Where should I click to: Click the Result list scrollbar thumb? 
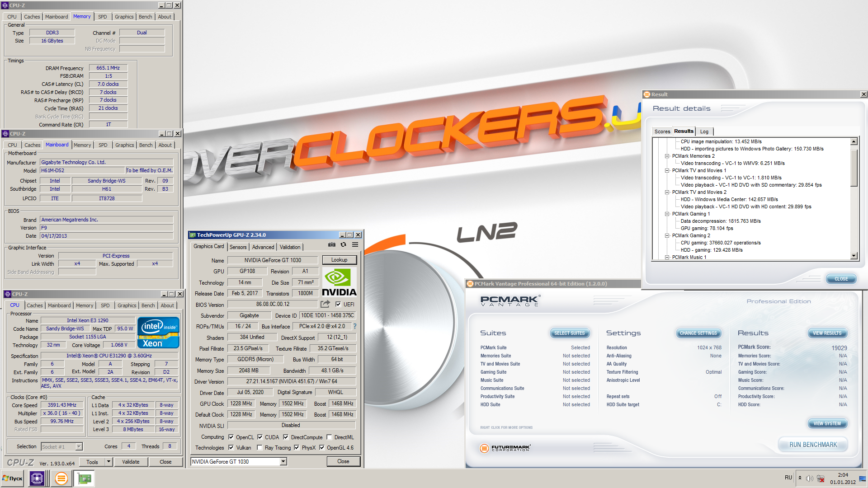tap(854, 167)
